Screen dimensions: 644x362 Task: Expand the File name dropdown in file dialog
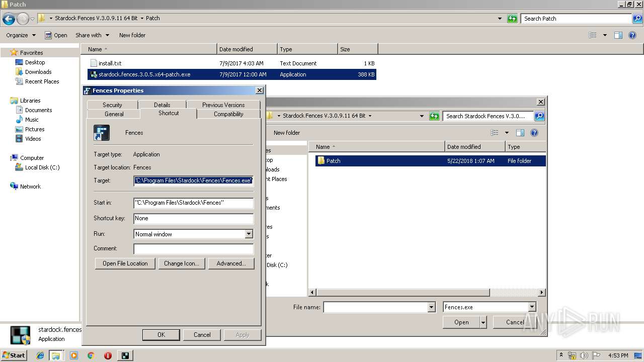coord(431,307)
